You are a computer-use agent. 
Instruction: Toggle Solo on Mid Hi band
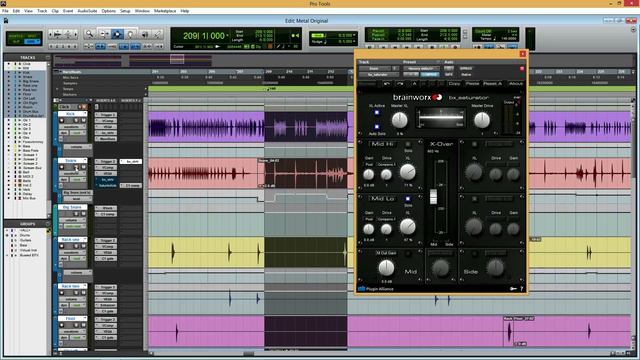click(408, 144)
